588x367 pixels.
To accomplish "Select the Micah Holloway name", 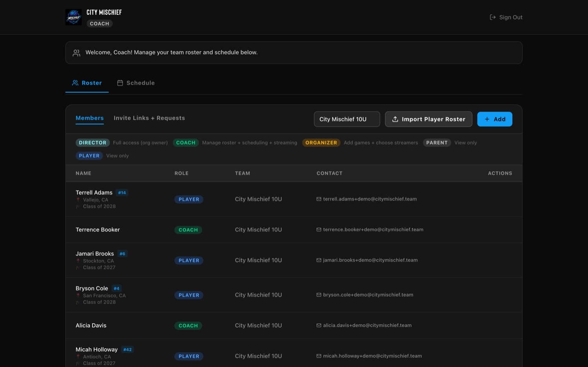I will pyautogui.click(x=96, y=349).
